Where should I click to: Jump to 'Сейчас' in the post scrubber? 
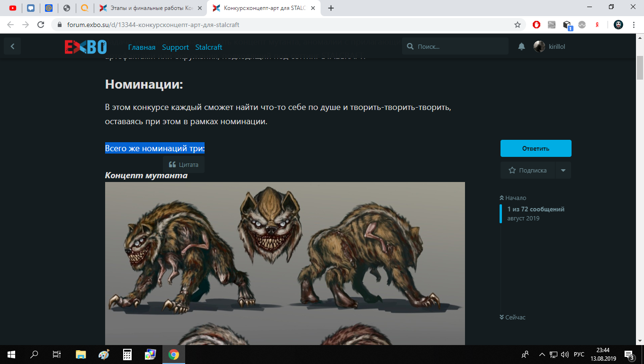513,317
